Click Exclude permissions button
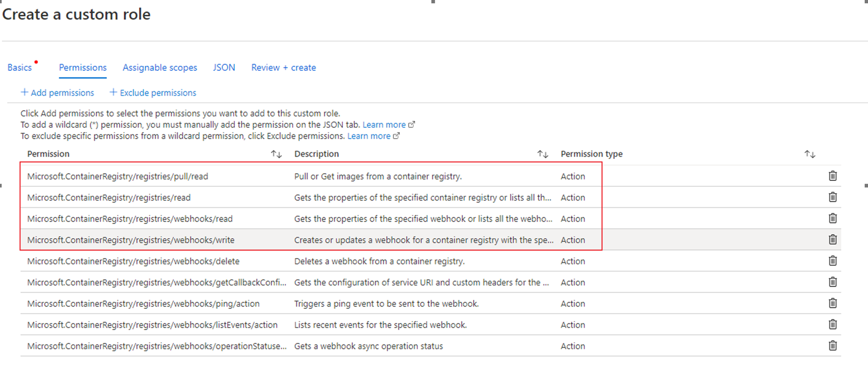The height and width of the screenshot is (366, 868). tap(153, 93)
